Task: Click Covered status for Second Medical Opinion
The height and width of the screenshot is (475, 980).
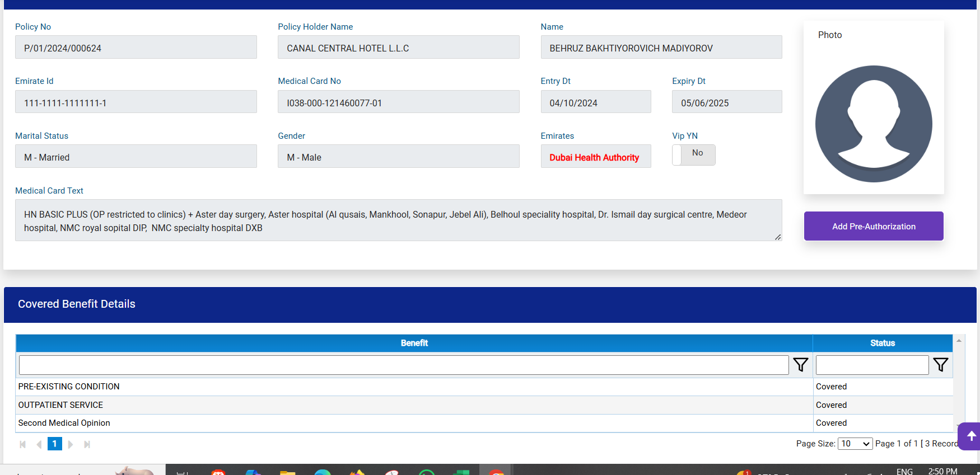Action: coord(831,423)
